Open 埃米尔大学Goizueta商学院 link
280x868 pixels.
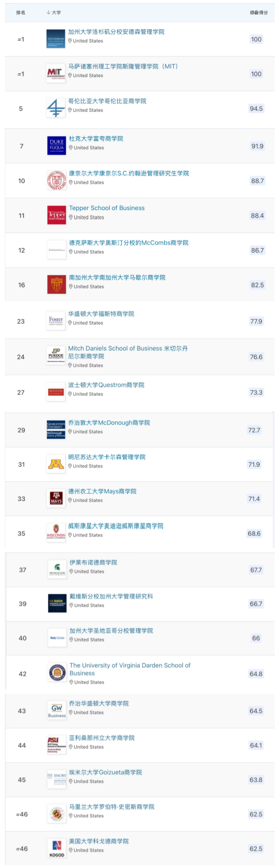click(105, 772)
